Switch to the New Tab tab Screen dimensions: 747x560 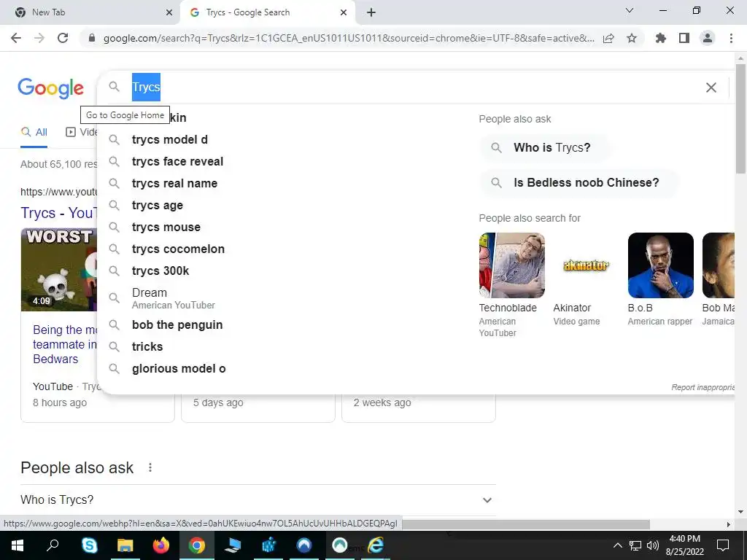tap(90, 12)
